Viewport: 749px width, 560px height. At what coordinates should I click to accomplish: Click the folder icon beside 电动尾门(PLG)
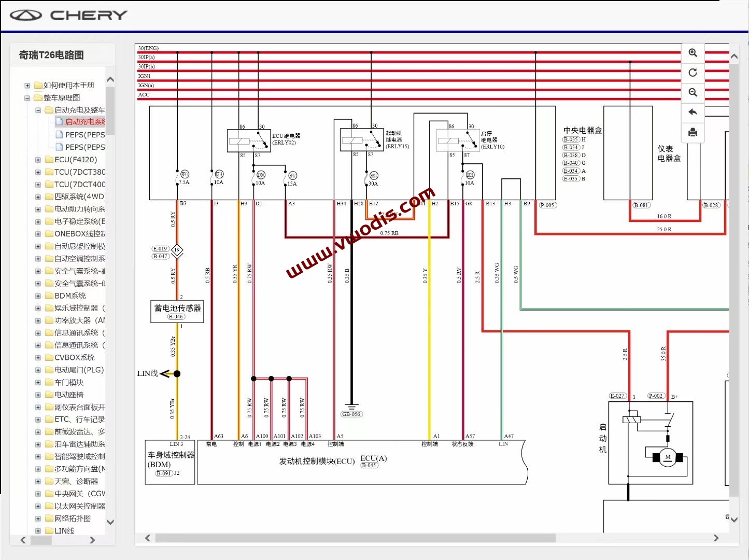point(49,370)
